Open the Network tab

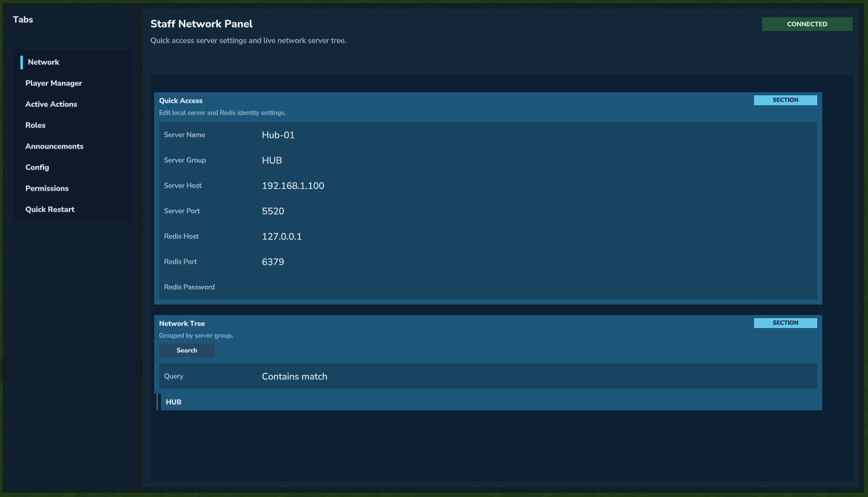coord(43,63)
